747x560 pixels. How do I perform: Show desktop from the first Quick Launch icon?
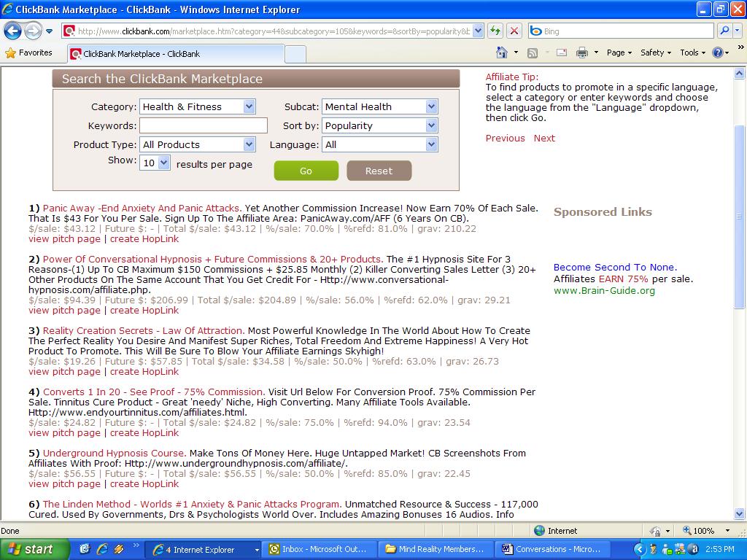click(x=85, y=550)
